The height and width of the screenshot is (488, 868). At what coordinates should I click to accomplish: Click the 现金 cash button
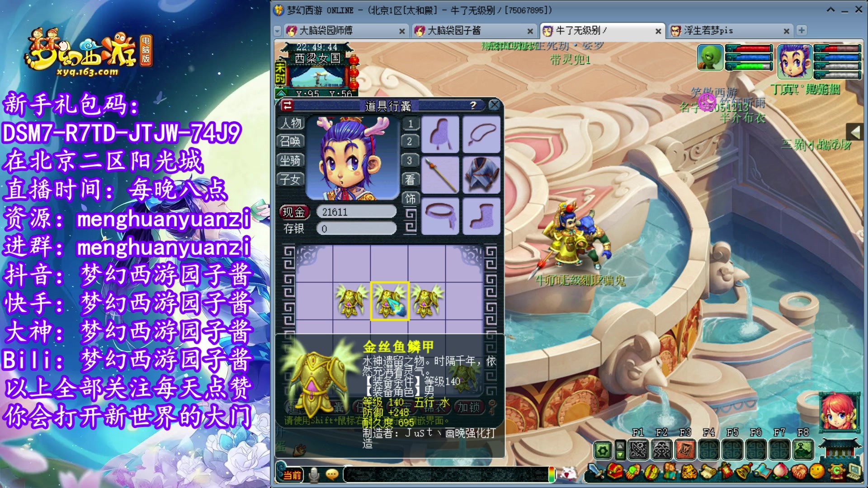(294, 212)
